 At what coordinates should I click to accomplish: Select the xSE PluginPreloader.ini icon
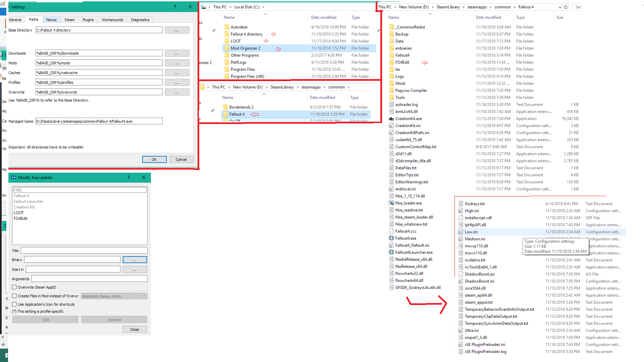pyautogui.click(x=461, y=345)
